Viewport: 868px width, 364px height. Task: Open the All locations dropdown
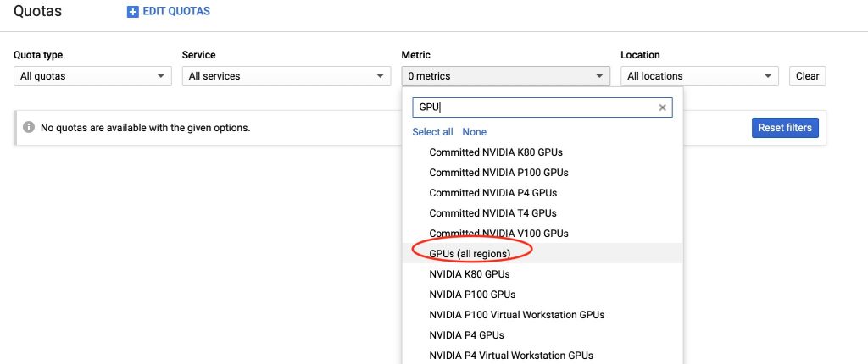699,76
